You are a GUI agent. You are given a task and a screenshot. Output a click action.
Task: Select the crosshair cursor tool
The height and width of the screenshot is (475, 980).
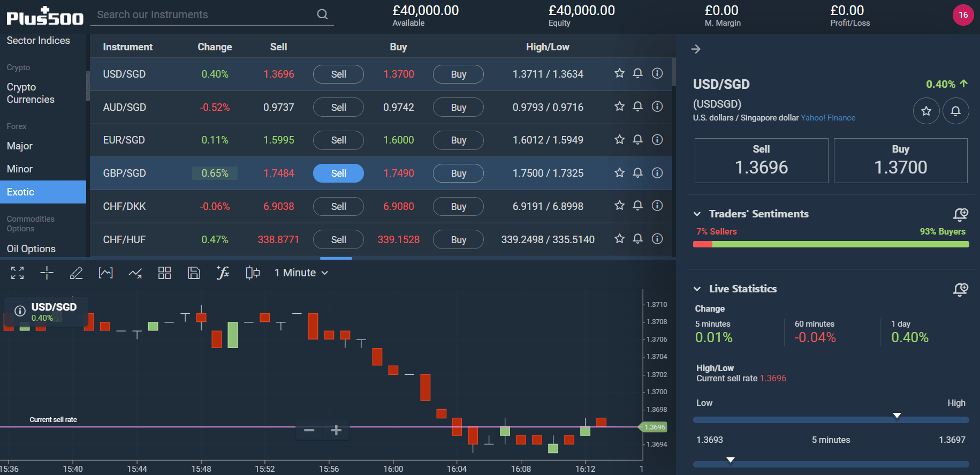pyautogui.click(x=47, y=273)
